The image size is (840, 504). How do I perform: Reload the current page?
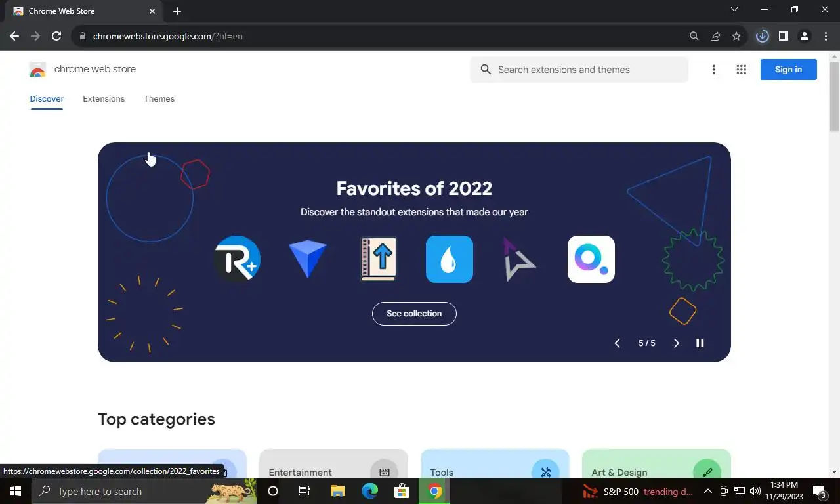coord(56,36)
